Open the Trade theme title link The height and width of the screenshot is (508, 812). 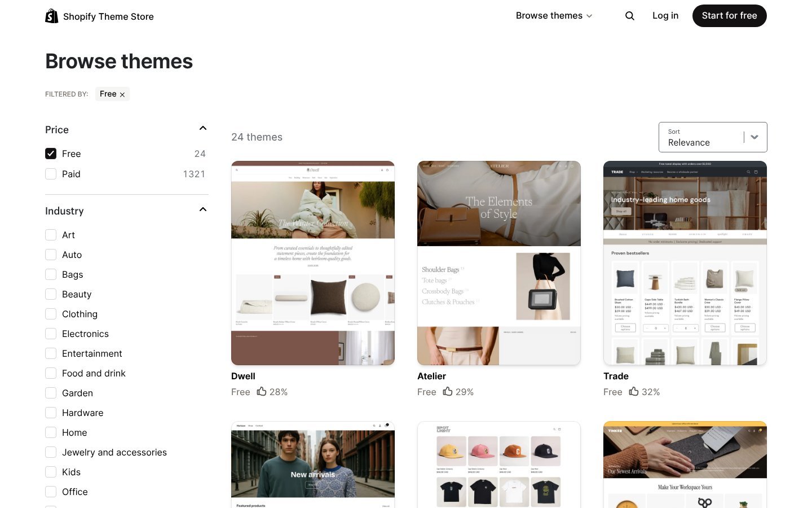point(616,376)
